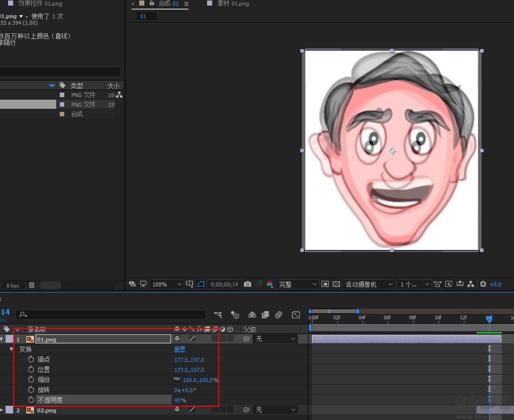Switch to the 合成 01 tab
514x420 pixels.
tap(170, 4)
